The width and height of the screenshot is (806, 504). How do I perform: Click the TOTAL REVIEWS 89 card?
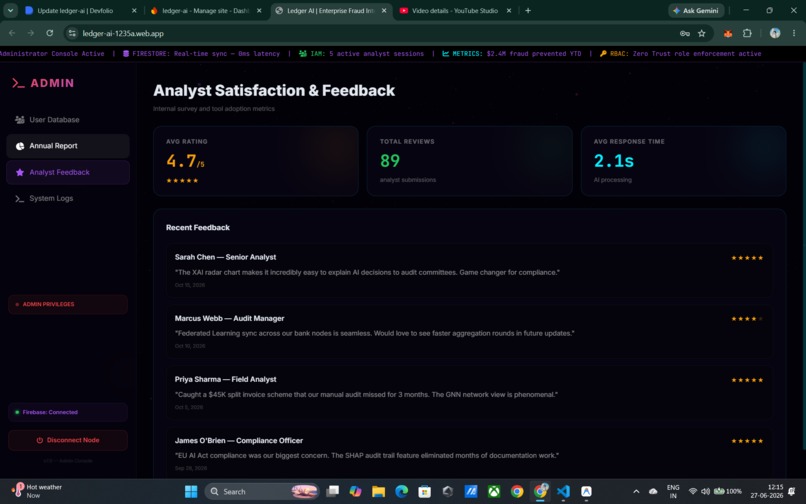point(470,161)
